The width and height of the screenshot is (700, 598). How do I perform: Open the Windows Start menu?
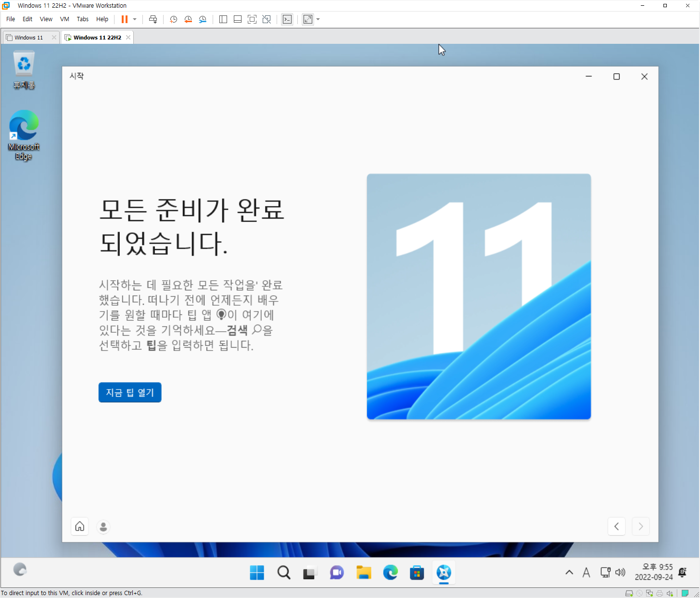[257, 572]
